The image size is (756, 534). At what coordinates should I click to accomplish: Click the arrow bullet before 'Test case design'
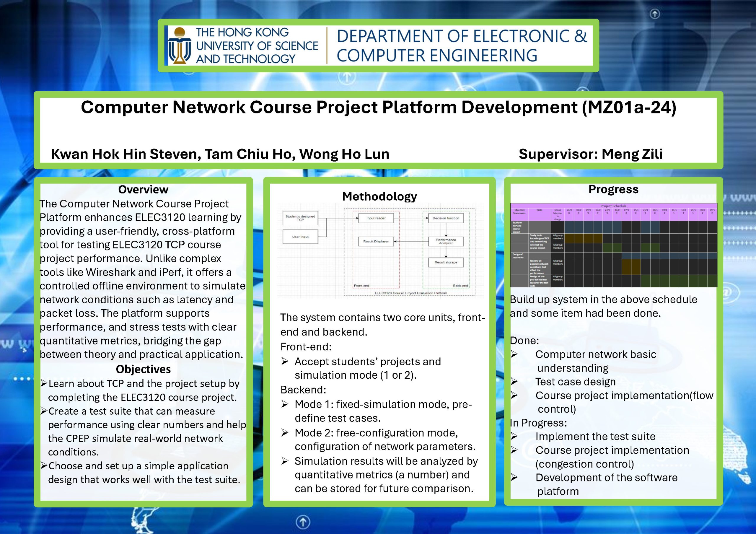[x=514, y=382]
